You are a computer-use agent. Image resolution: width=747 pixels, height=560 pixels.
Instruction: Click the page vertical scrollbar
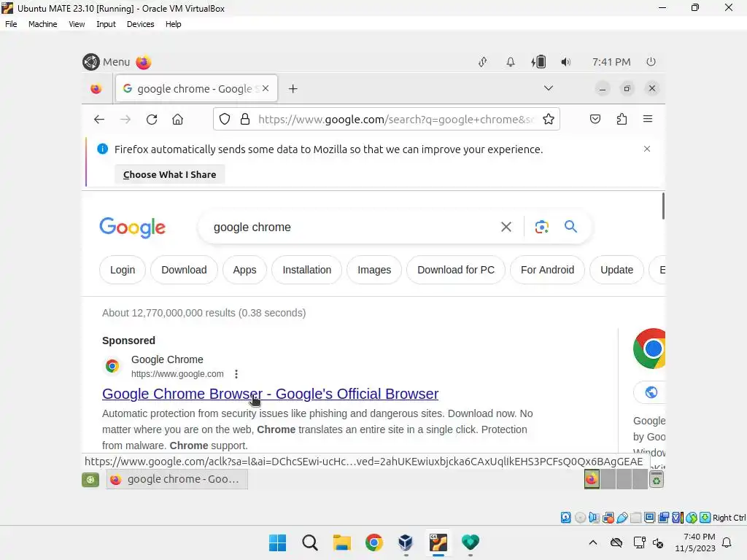(662, 206)
